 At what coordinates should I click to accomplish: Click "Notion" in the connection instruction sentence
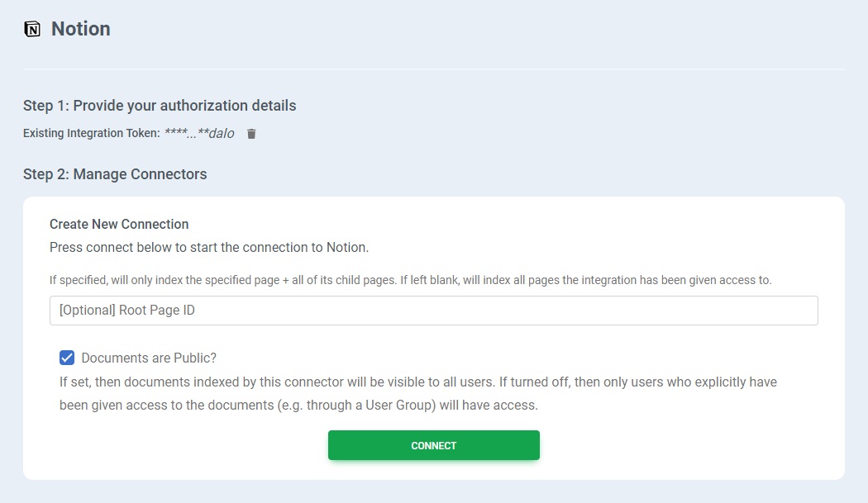346,247
